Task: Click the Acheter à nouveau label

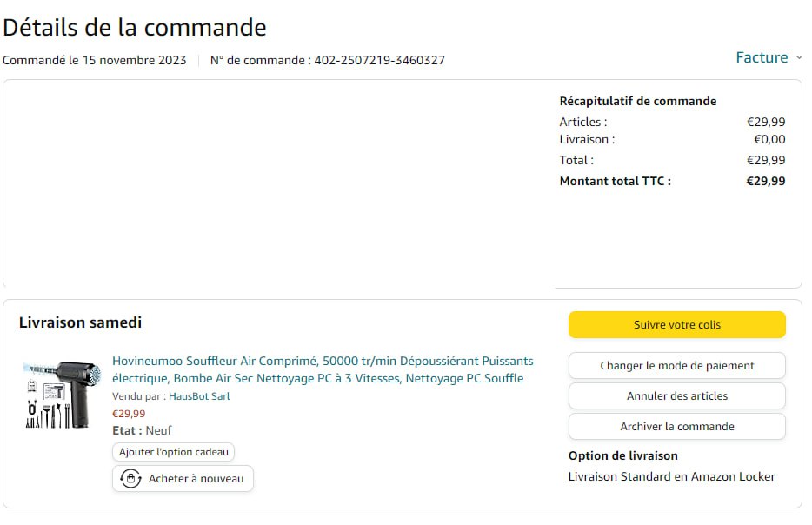Action: click(x=196, y=479)
